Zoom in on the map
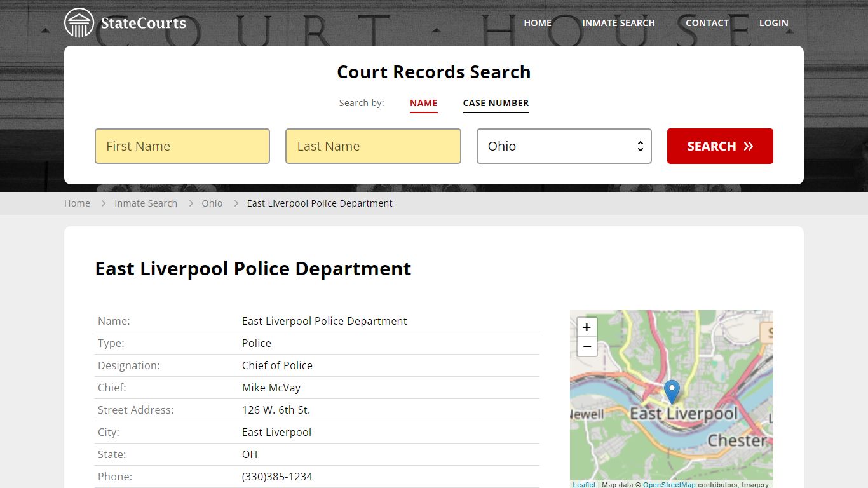Image resolution: width=868 pixels, height=488 pixels. [x=587, y=327]
